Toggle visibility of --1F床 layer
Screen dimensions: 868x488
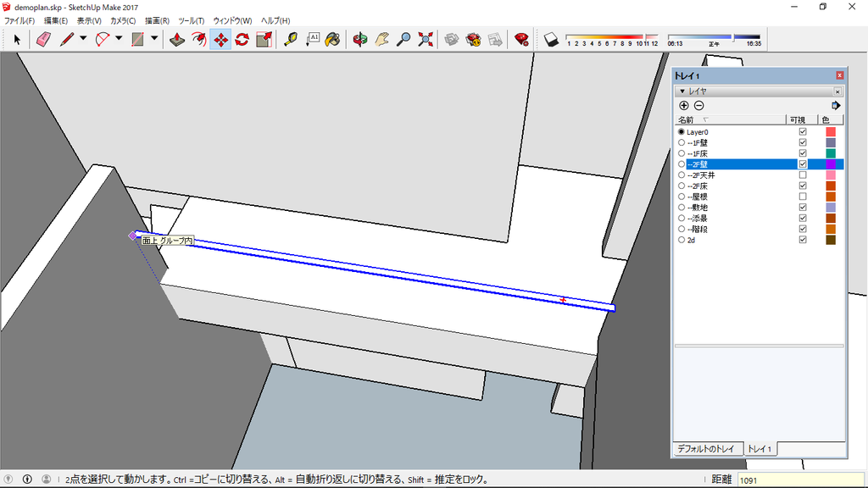803,153
